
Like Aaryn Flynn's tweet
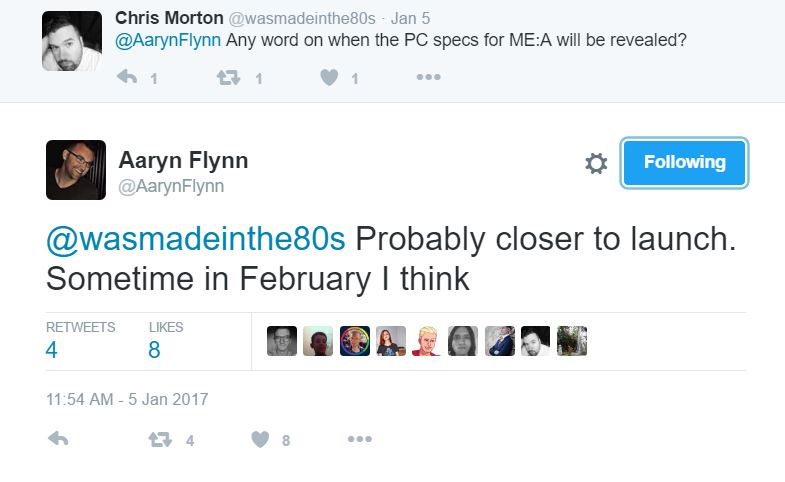coord(260,438)
